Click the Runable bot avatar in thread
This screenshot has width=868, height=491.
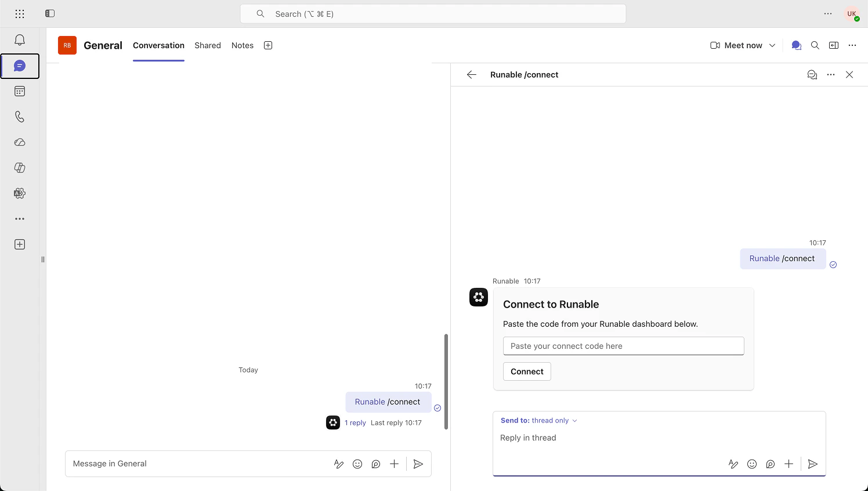click(479, 297)
